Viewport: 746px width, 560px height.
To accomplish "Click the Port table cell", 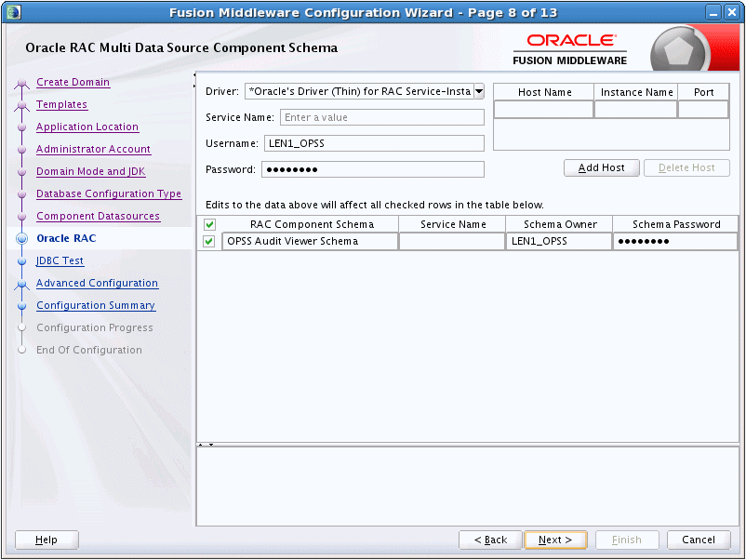I will coord(703,110).
